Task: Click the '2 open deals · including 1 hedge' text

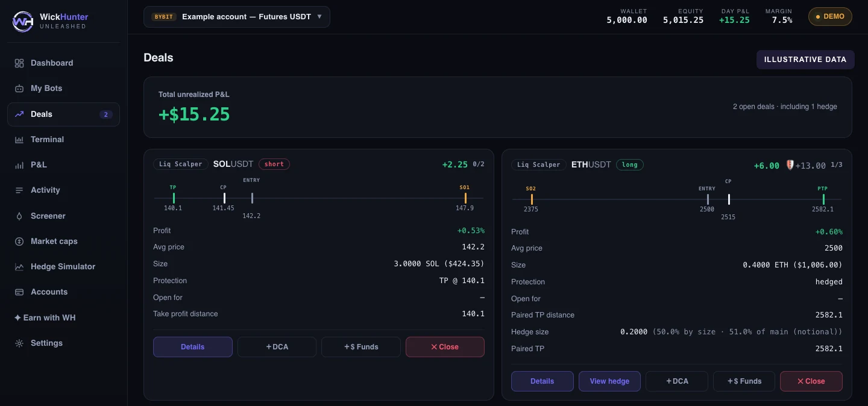Action: [x=785, y=107]
